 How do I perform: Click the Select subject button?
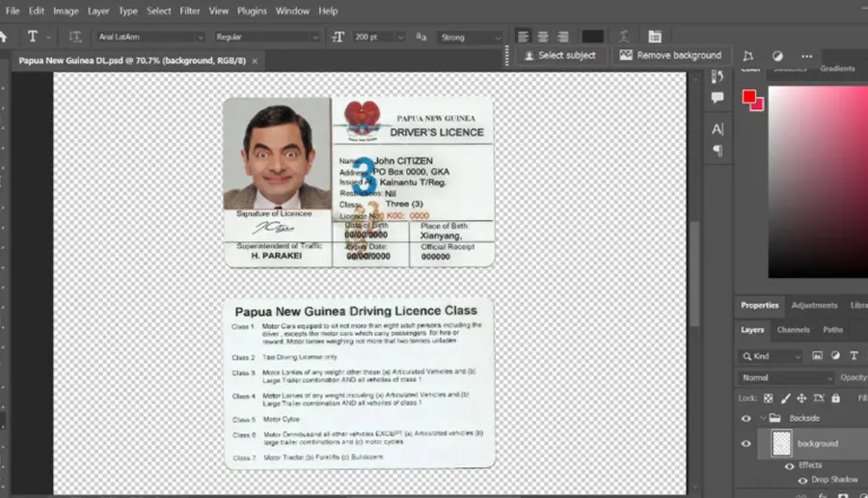[x=560, y=55]
